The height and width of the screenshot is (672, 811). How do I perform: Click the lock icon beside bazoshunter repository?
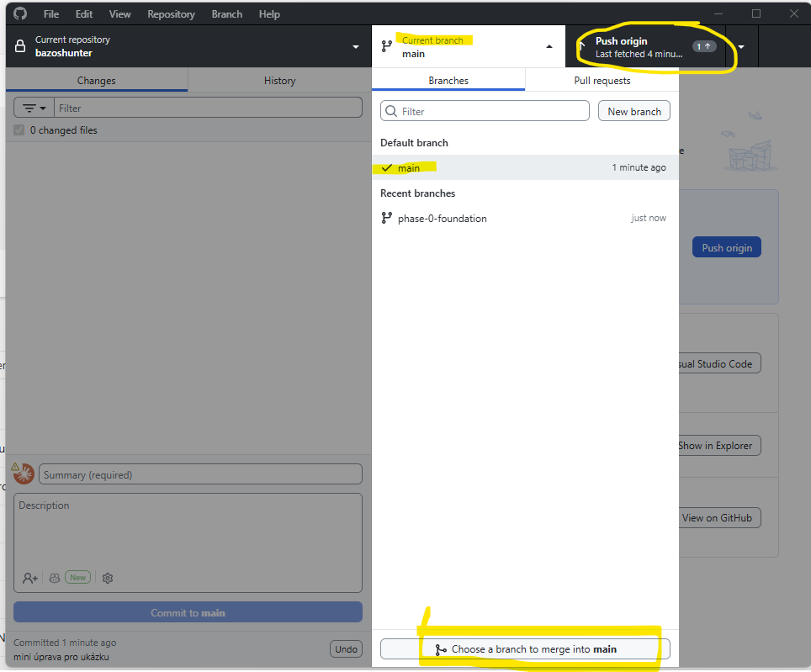(x=20, y=46)
